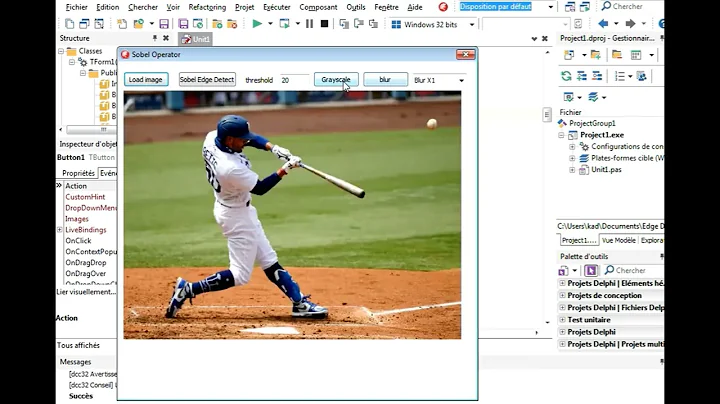Switch to the Propriétés tab
Image resolution: width=720 pixels, height=404 pixels.
click(79, 173)
